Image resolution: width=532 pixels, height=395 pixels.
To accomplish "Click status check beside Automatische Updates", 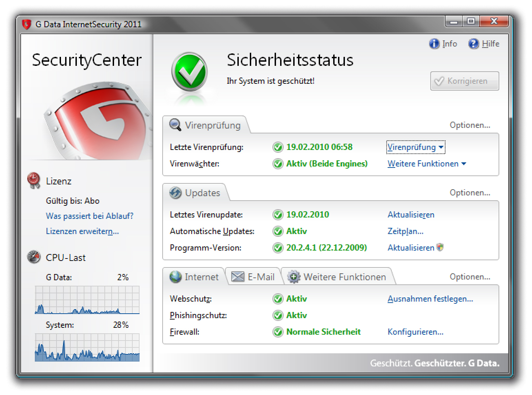I will (278, 231).
